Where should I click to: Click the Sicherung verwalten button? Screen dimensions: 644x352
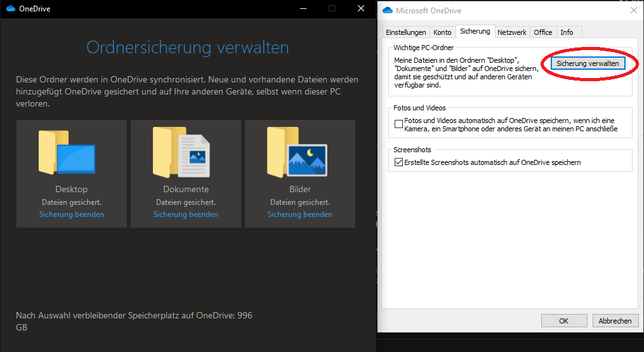tap(588, 63)
